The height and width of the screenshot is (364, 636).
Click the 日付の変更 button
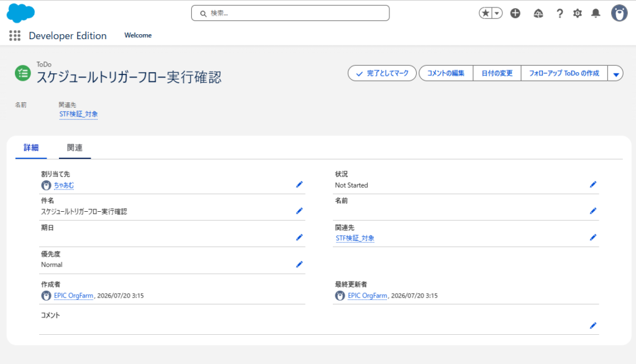pos(497,73)
